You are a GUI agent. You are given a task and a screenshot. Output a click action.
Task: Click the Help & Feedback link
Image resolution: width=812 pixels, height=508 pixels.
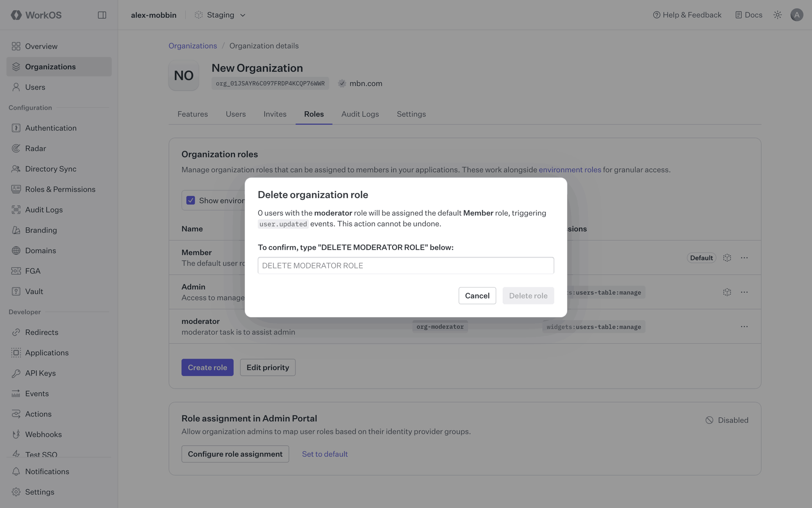[687, 15]
